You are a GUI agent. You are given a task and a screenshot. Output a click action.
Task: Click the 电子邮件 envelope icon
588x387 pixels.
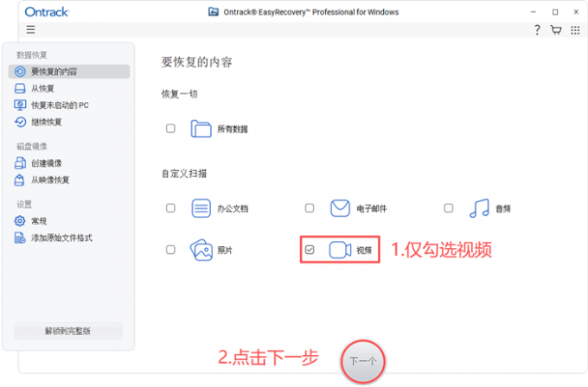click(x=340, y=208)
